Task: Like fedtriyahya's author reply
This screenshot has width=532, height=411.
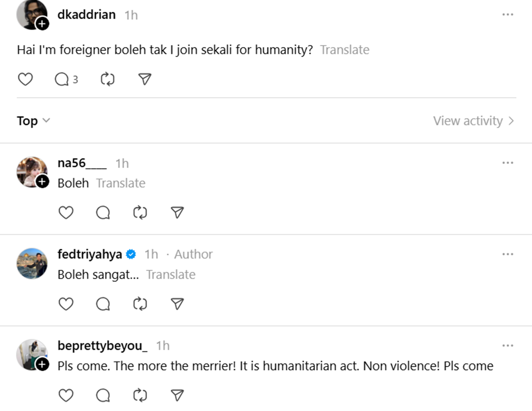Action: 66,304
